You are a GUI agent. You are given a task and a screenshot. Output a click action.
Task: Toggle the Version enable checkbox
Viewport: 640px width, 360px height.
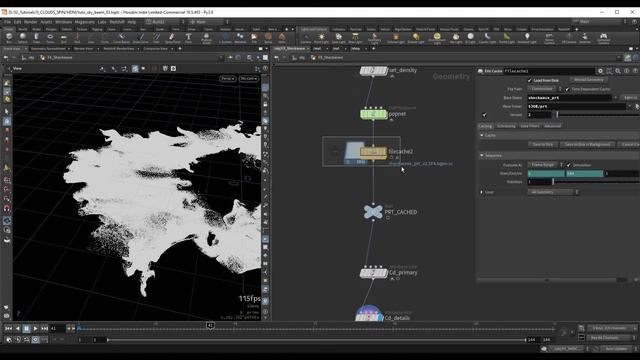[484, 115]
